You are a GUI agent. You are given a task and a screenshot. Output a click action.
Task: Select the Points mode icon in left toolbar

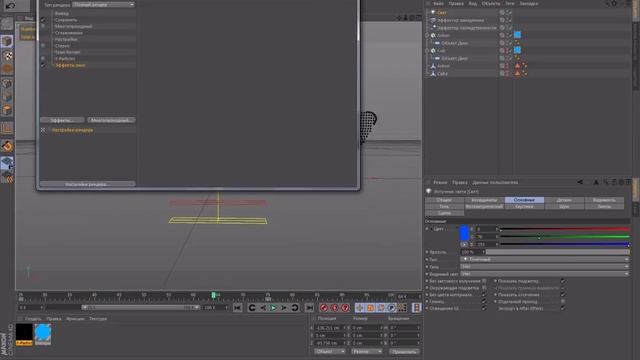pyautogui.click(x=7, y=84)
